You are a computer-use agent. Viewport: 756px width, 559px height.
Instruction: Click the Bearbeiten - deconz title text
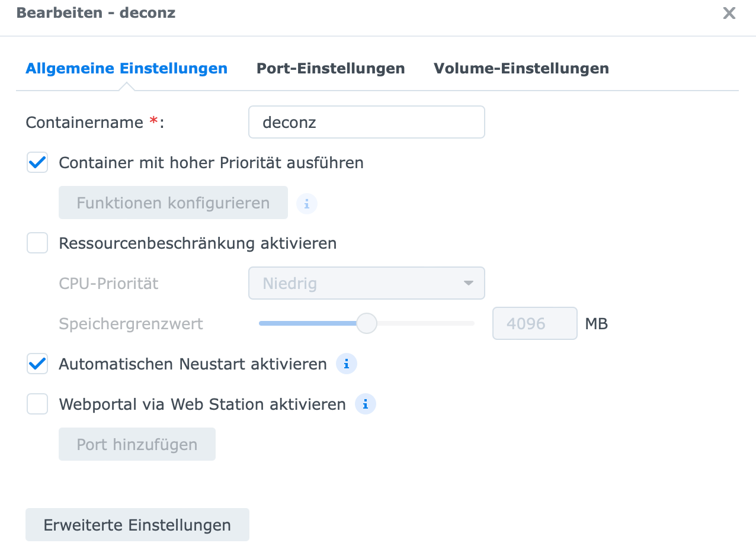click(x=96, y=12)
